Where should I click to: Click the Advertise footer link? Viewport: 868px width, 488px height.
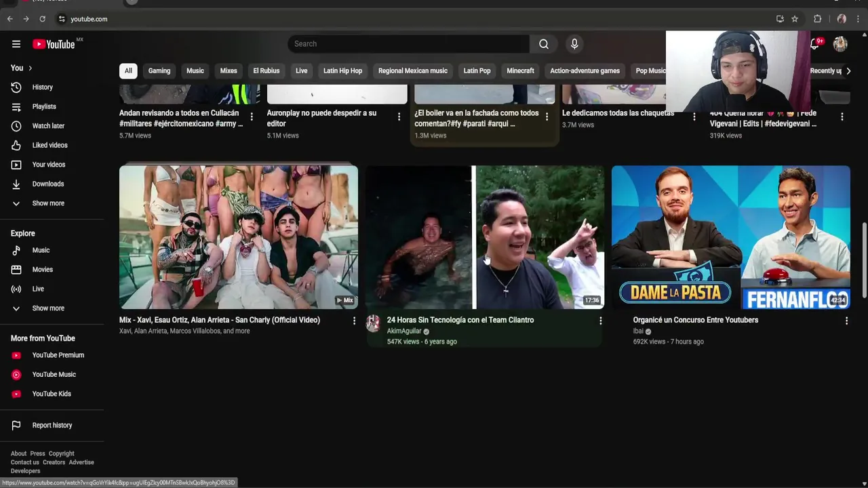tap(81, 462)
